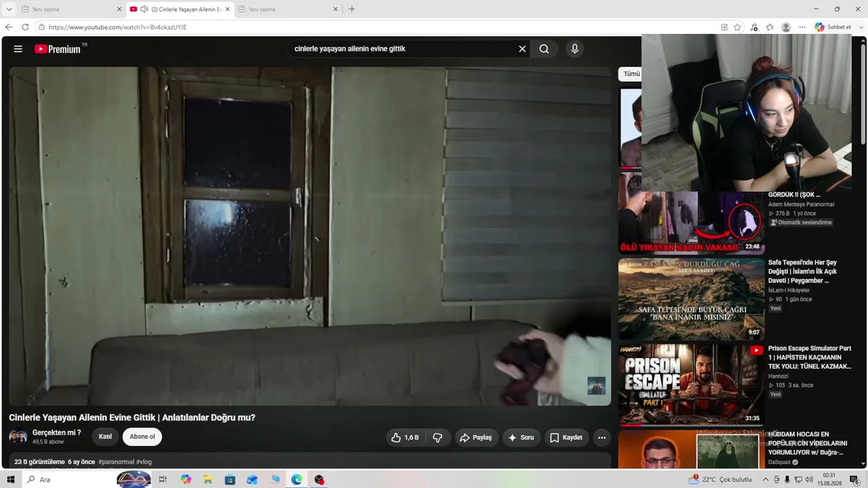Open Safa Tepesi'nde Her Şey Değişti title
The width and height of the screenshot is (868, 488).
[x=802, y=271]
